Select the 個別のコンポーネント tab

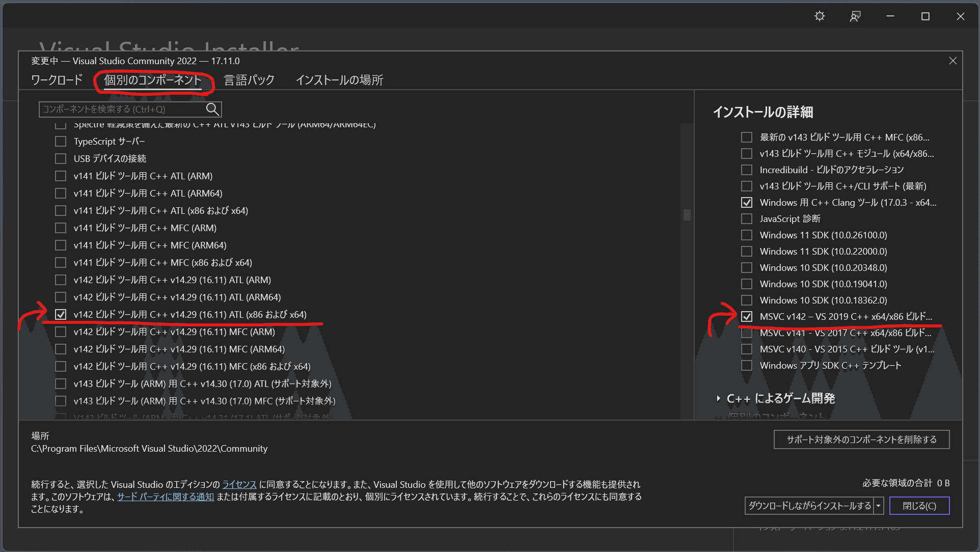click(x=153, y=80)
